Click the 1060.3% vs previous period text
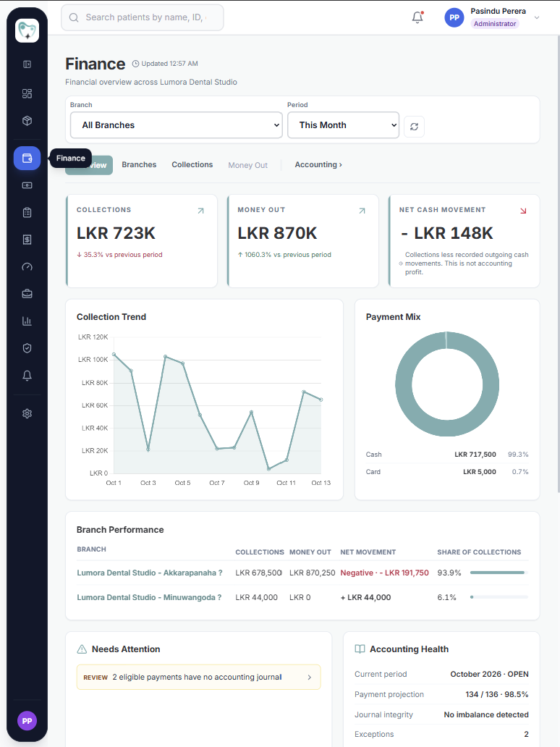Screen dimensions: 560x747 (284, 255)
